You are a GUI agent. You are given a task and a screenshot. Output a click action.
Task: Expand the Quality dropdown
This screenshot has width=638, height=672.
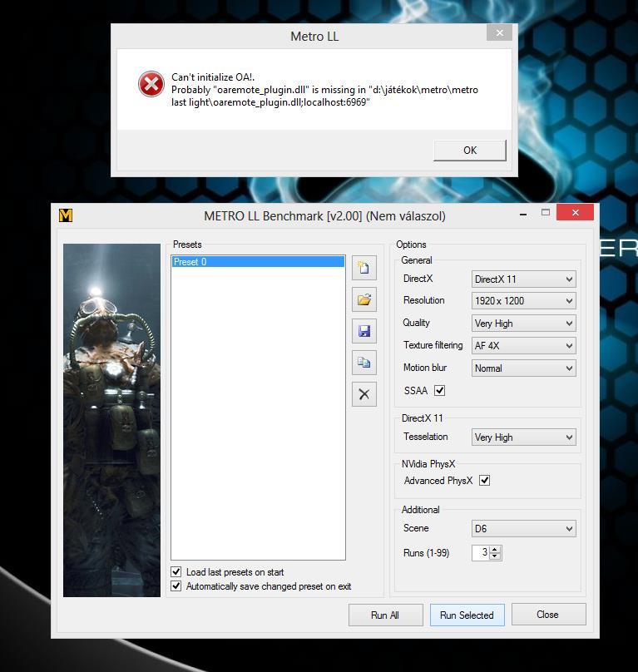[523, 324]
